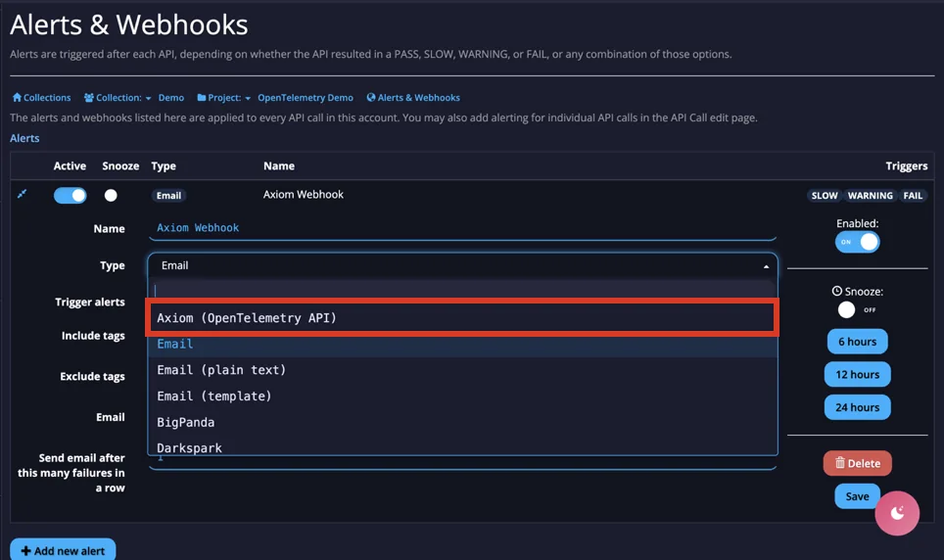Click the Axiom Webhook name in row
This screenshot has width=944, height=560.
coord(304,195)
